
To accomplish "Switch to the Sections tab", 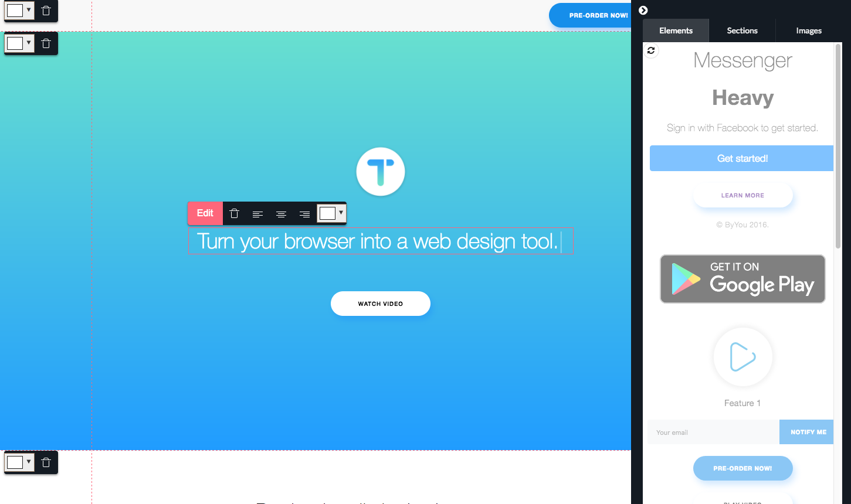I will pos(741,30).
